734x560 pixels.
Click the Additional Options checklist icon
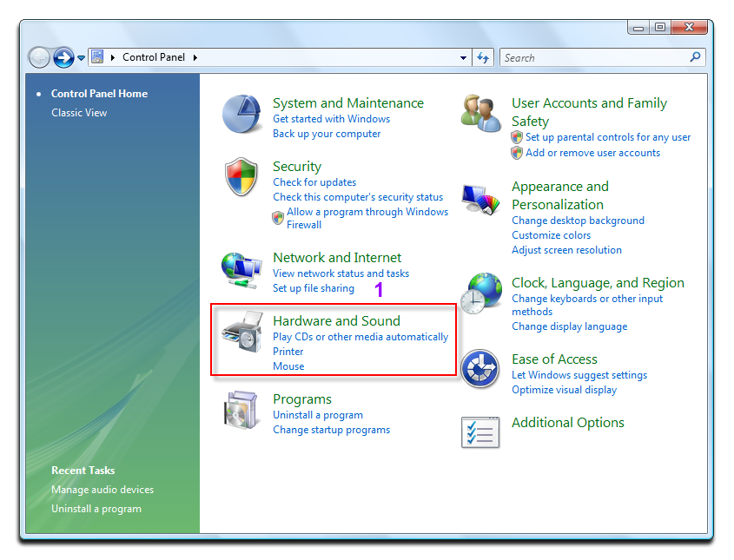(480, 432)
